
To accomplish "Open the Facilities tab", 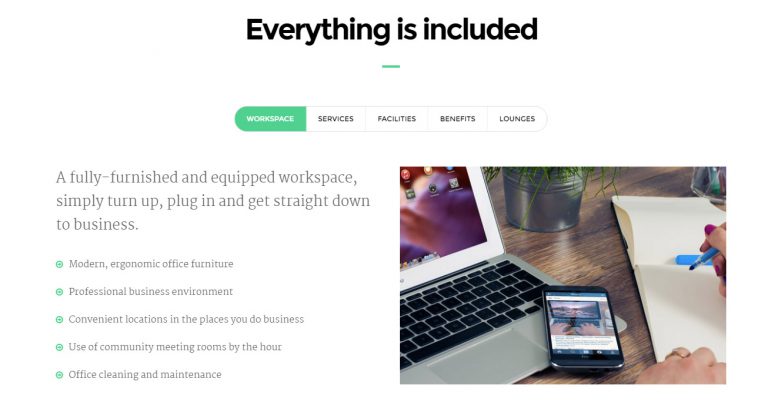I will coord(397,119).
